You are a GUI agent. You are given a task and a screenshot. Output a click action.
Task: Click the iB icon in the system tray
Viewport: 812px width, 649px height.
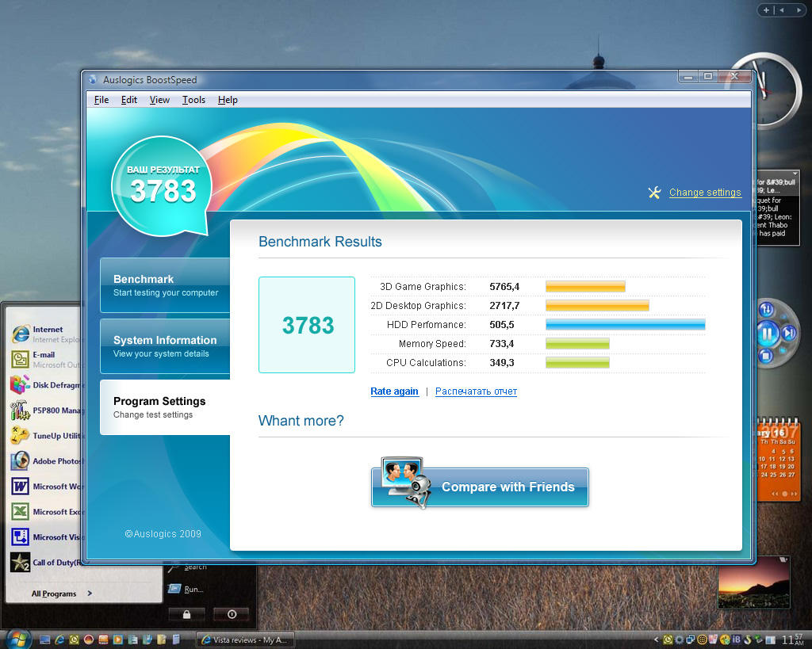[x=736, y=639]
